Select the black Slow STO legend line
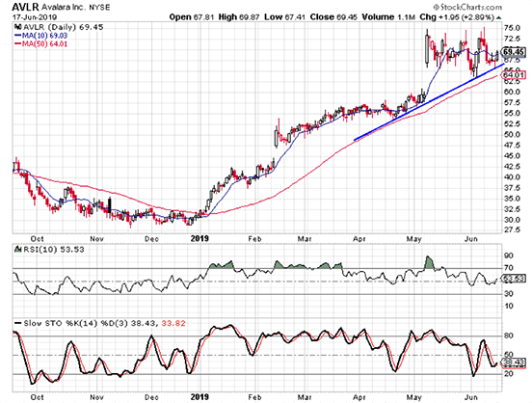 [17, 323]
